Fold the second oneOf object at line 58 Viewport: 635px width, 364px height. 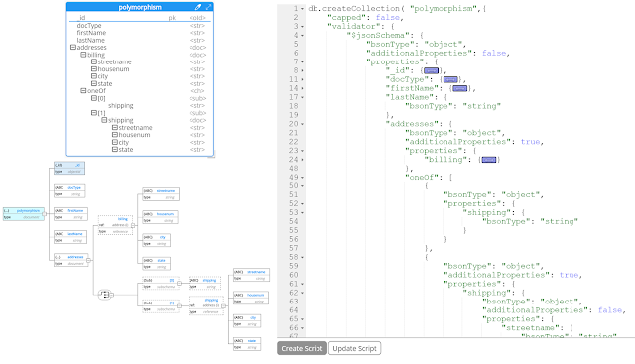pos(302,258)
